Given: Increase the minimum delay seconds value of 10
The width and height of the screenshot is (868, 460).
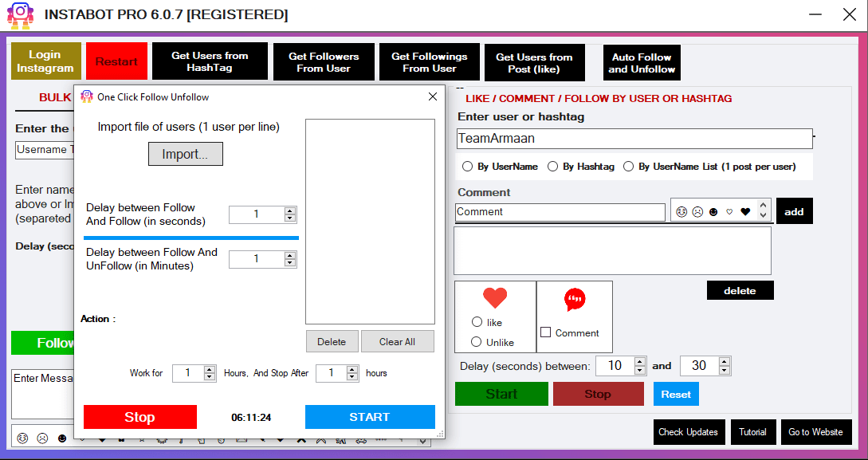Looking at the screenshot, I should coord(640,361).
